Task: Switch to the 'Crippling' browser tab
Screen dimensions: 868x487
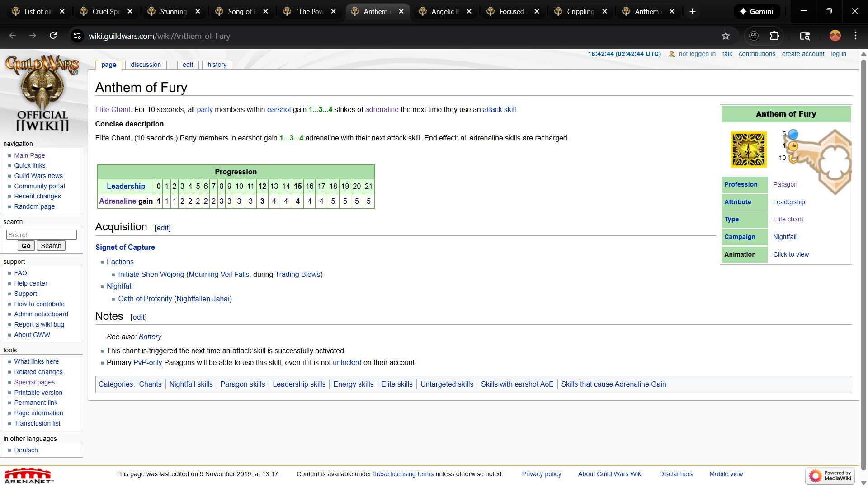Action: 580,11
